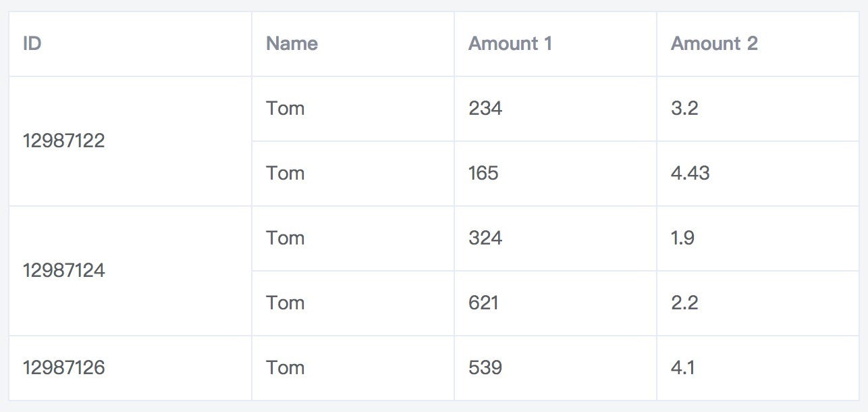Click the Name column header
The height and width of the screenshot is (412, 868).
point(353,44)
